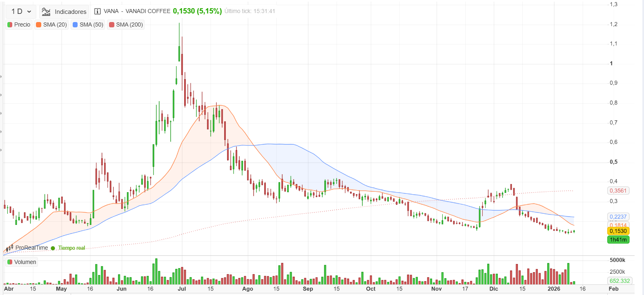Click the VANADI COFFEE instrument name
Image resolution: width=644 pixels, height=295 pixels.
[148, 11]
